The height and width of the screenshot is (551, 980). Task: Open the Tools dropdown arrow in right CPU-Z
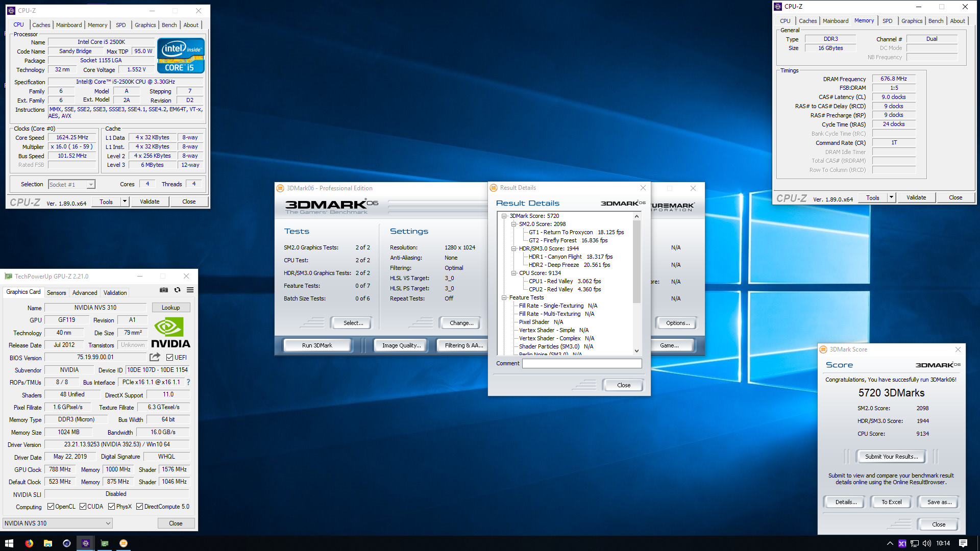(891, 197)
